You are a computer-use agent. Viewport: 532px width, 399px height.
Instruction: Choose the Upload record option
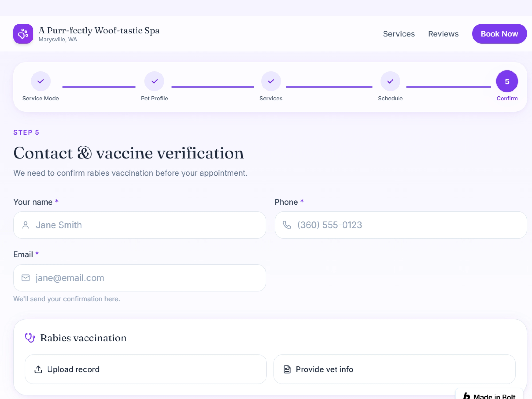click(146, 369)
